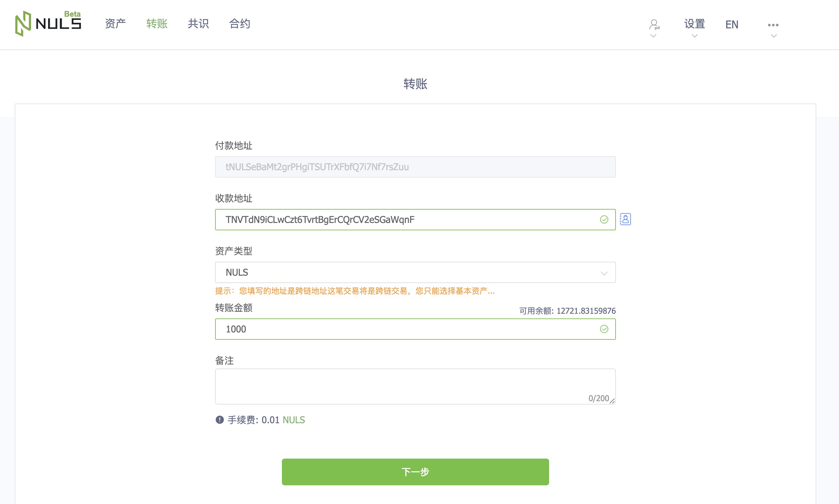
Task: Open the account switch user icon
Action: point(654,25)
